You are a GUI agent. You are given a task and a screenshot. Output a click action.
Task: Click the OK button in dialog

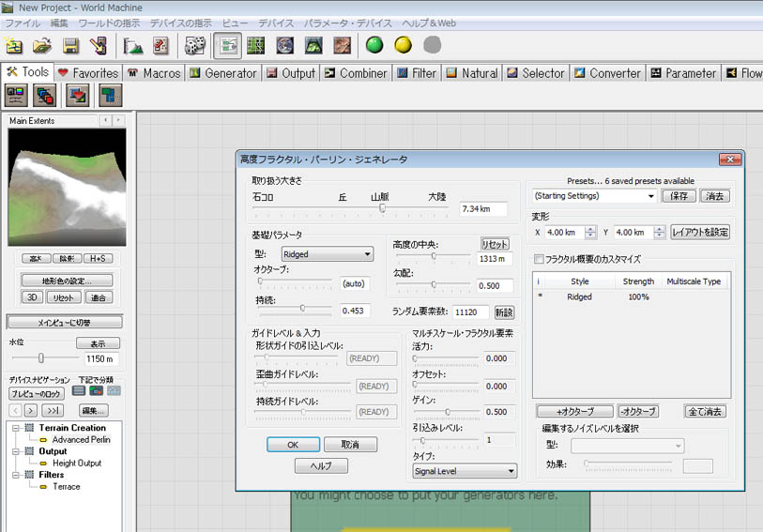point(293,444)
